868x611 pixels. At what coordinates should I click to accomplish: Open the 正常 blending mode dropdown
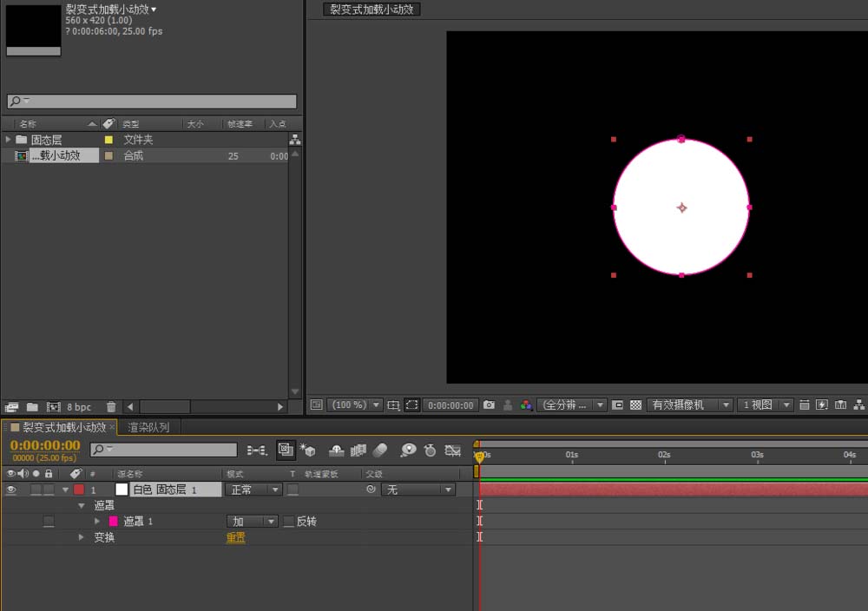(253, 489)
